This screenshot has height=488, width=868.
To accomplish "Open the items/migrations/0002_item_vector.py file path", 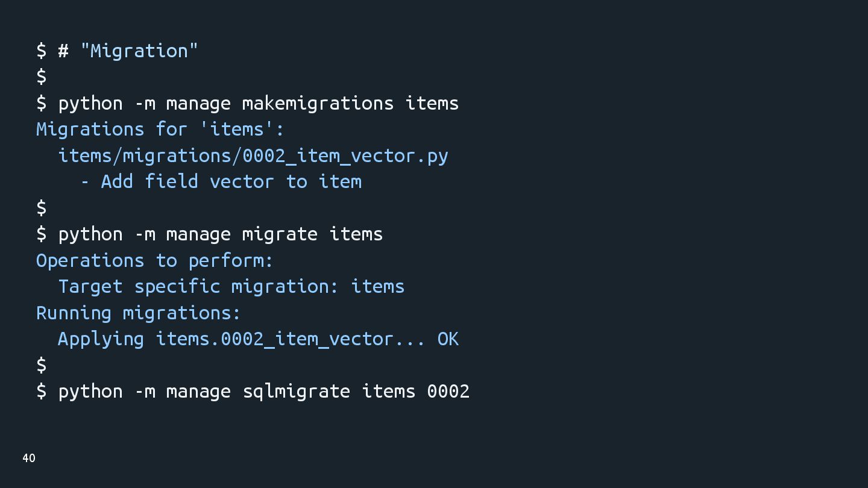I will pyautogui.click(x=253, y=155).
